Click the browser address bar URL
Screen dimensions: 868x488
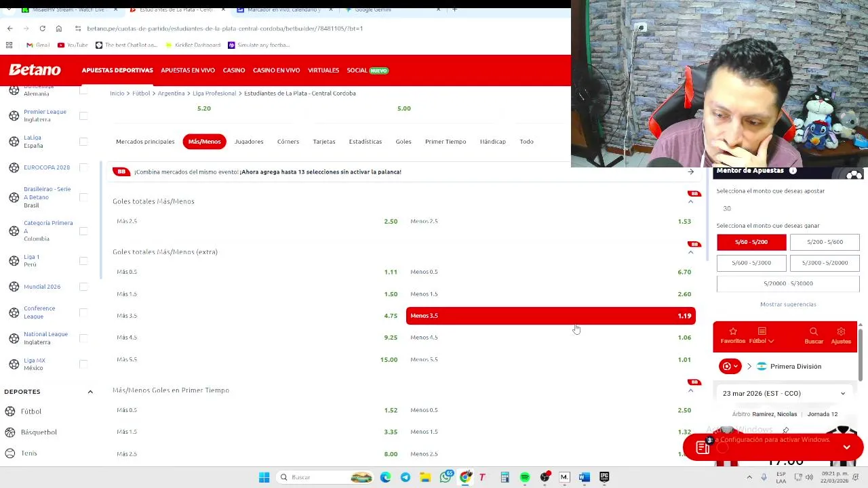tap(225, 28)
